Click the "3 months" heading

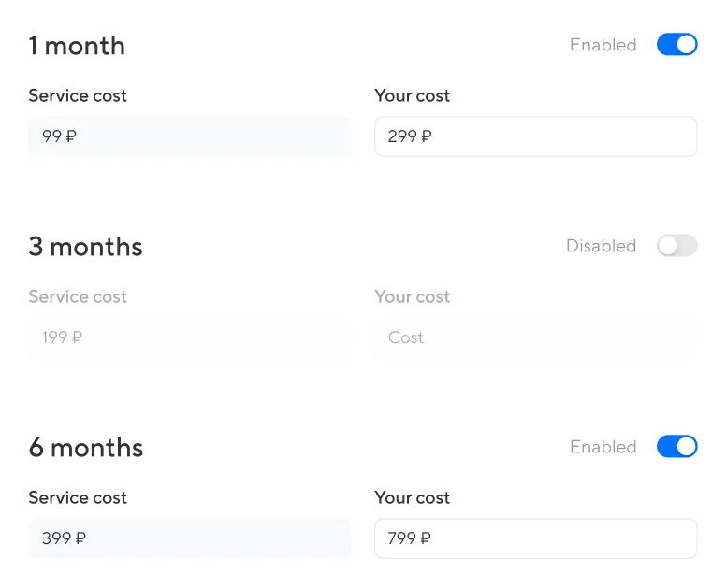[86, 247]
